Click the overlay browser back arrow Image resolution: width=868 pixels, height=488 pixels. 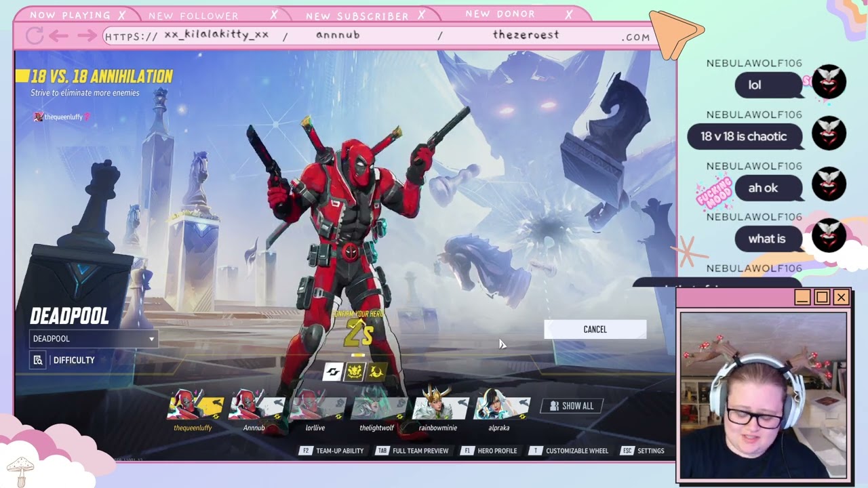pos(59,35)
